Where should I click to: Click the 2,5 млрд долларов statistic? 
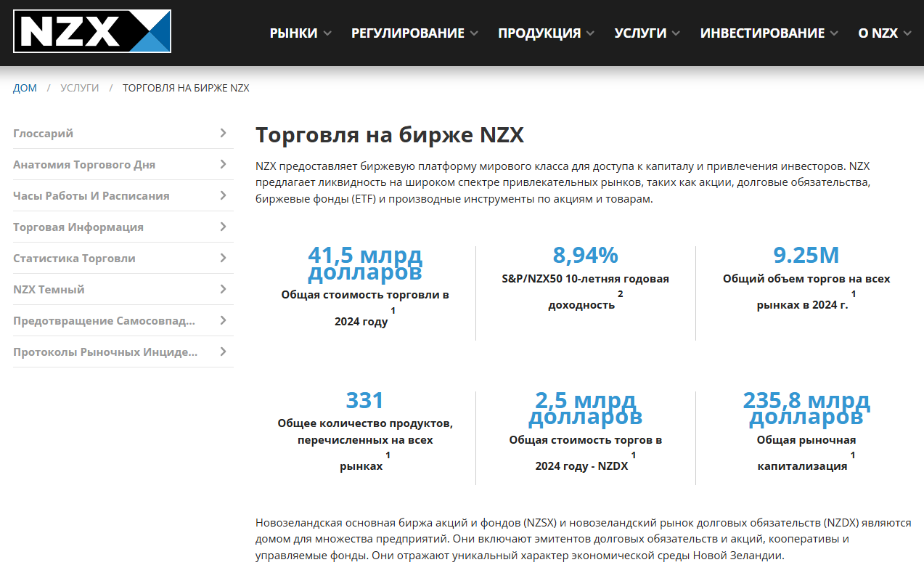(x=585, y=409)
